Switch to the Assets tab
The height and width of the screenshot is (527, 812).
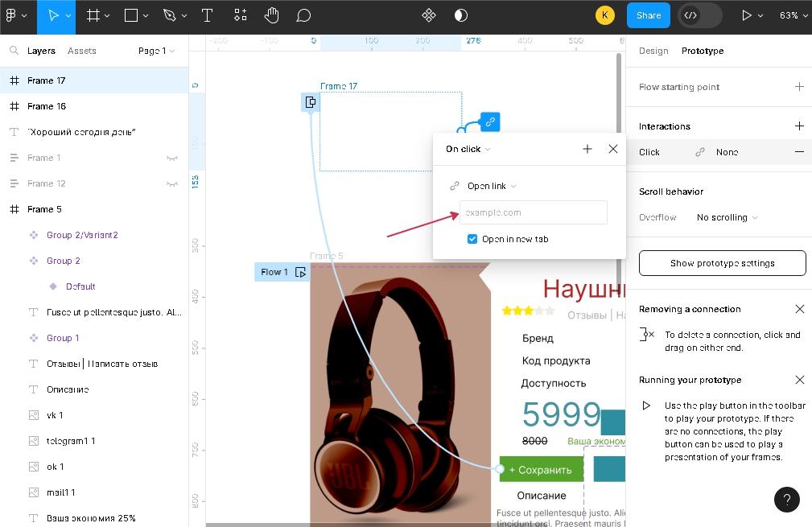click(x=82, y=51)
